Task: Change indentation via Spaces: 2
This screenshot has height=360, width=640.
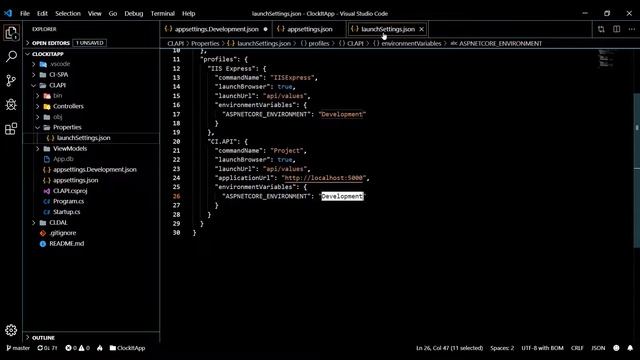Action: pos(502,348)
